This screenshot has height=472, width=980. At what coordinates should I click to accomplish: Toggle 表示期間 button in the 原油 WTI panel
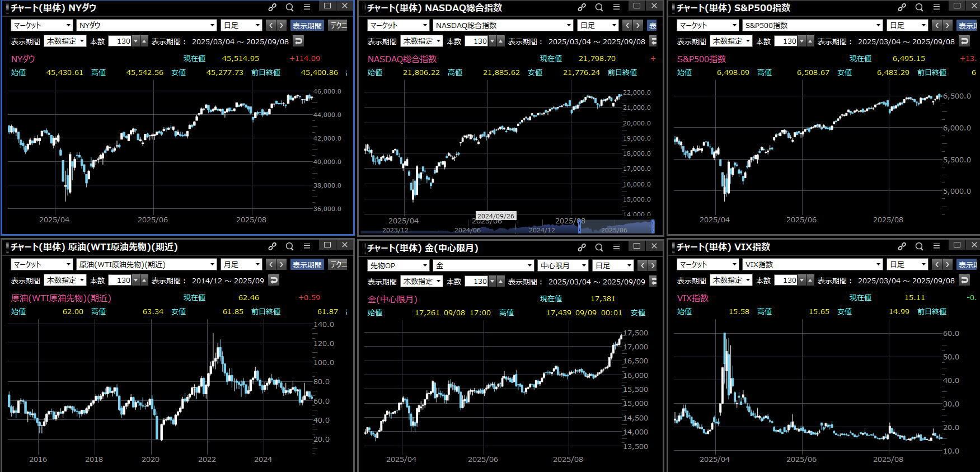[307, 264]
